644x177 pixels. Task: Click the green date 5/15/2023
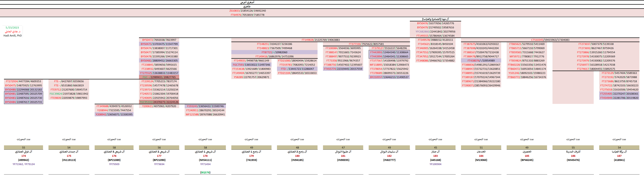tap(12, 28)
